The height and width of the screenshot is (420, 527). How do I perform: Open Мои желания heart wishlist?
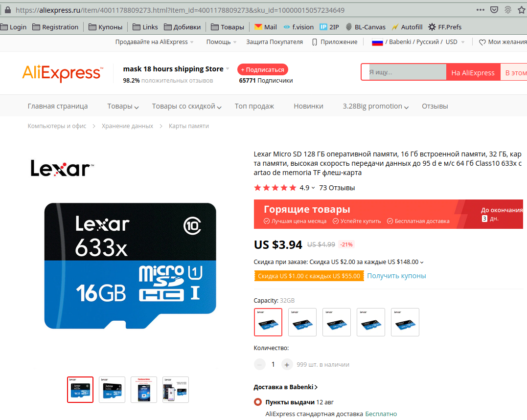pos(503,42)
